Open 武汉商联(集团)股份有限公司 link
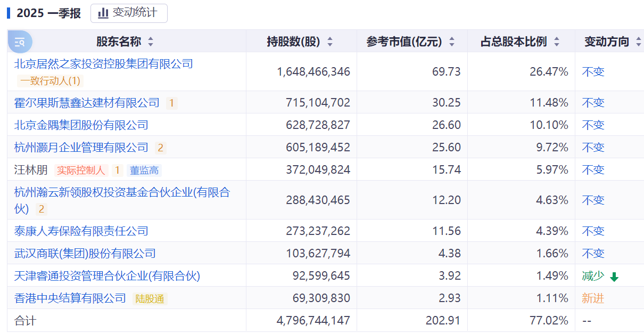644x333 pixels. [85, 254]
